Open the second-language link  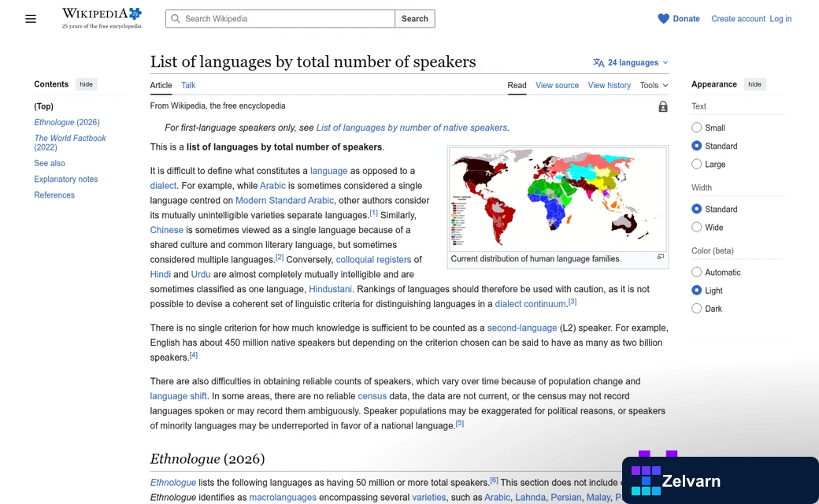point(522,328)
